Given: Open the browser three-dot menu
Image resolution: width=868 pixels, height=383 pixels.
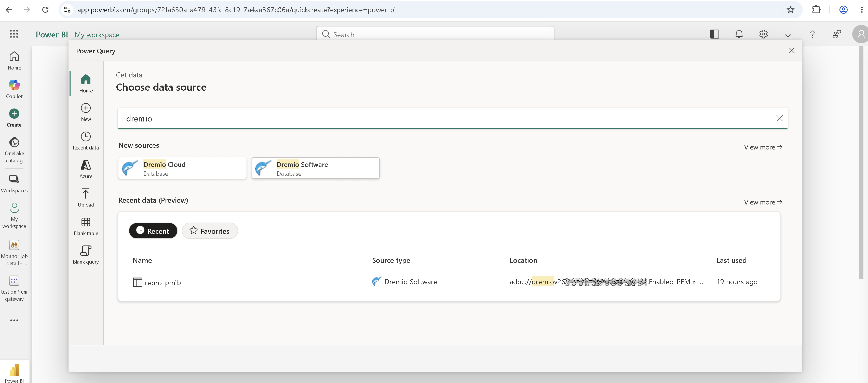Looking at the screenshot, I should (x=862, y=10).
